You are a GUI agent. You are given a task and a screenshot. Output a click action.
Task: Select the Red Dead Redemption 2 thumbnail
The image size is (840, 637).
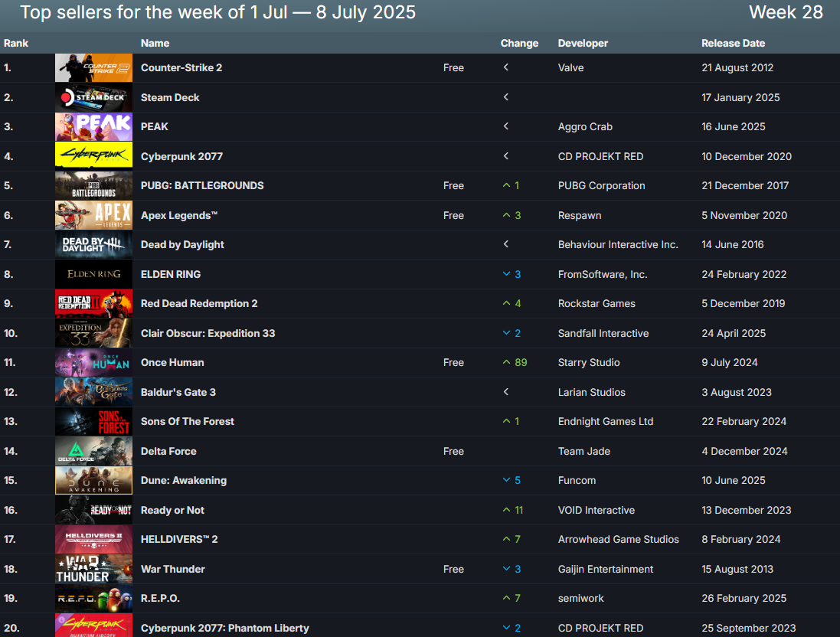point(93,304)
